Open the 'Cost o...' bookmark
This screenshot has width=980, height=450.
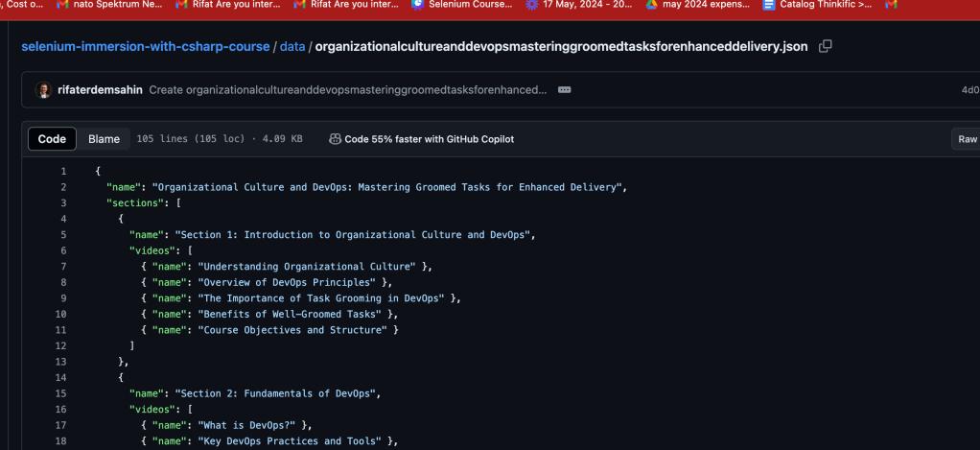[x=22, y=5]
